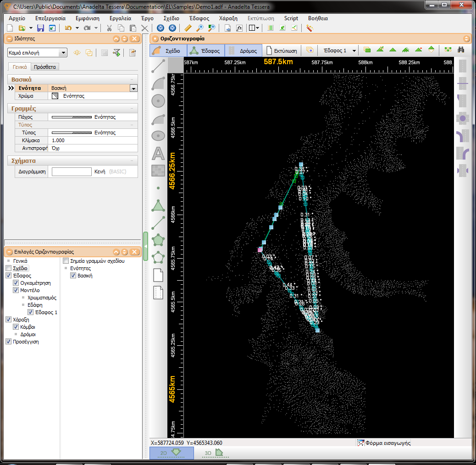Click the Εκτύπωση mode button
The image size is (476, 465).
click(282, 51)
